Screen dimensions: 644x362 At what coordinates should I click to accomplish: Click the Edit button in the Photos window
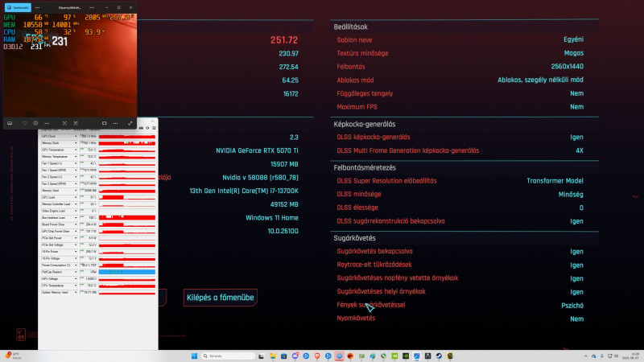coord(18,7)
